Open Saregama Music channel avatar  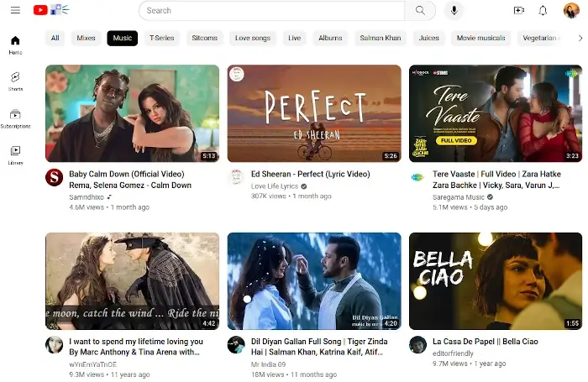pyautogui.click(x=417, y=177)
